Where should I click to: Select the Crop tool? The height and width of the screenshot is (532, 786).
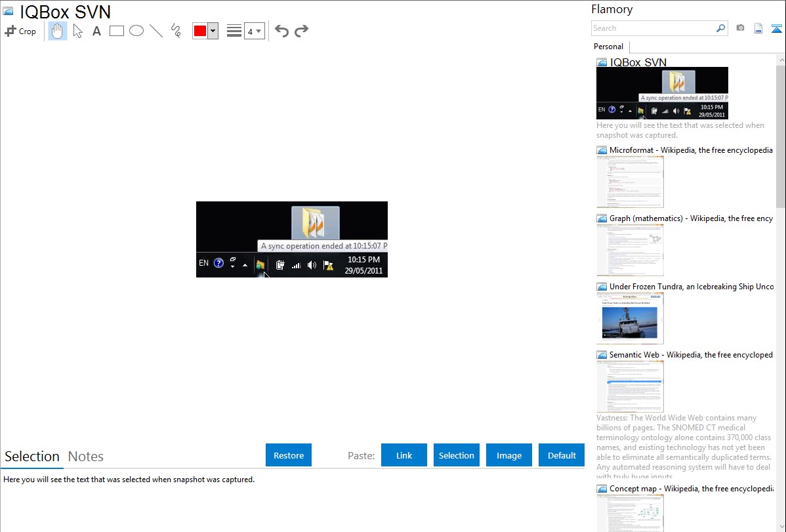(x=20, y=31)
